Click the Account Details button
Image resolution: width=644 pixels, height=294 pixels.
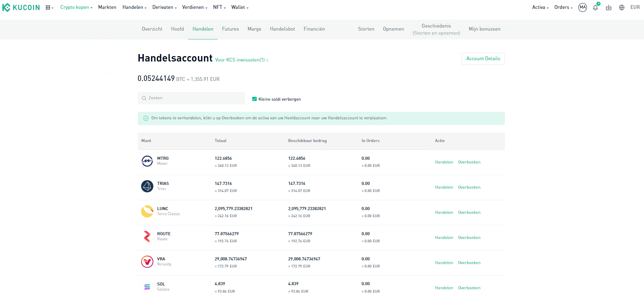coord(483,59)
